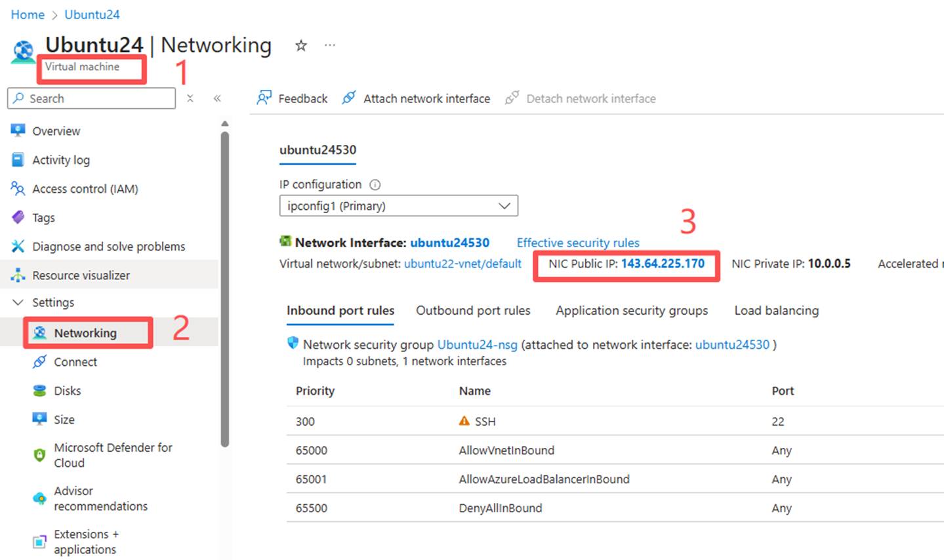
Task: Click in the sidebar Search field
Action: (x=98, y=98)
